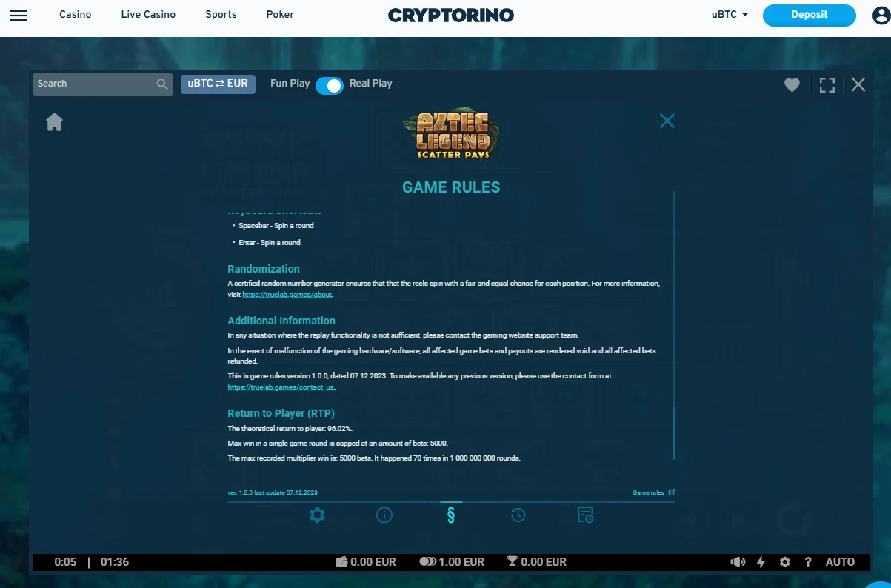Click the Cryptorino logo
This screenshot has height=588, width=891.
coord(450,15)
